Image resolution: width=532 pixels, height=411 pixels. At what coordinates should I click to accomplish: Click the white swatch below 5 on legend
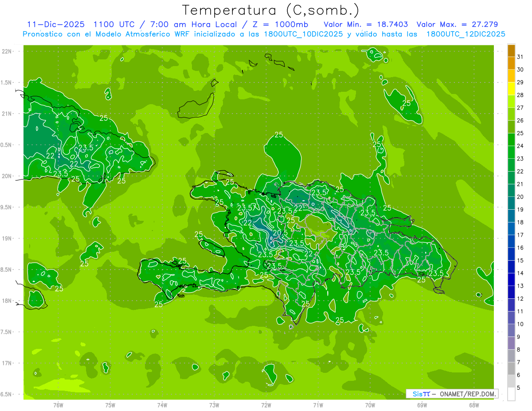coord(511,394)
